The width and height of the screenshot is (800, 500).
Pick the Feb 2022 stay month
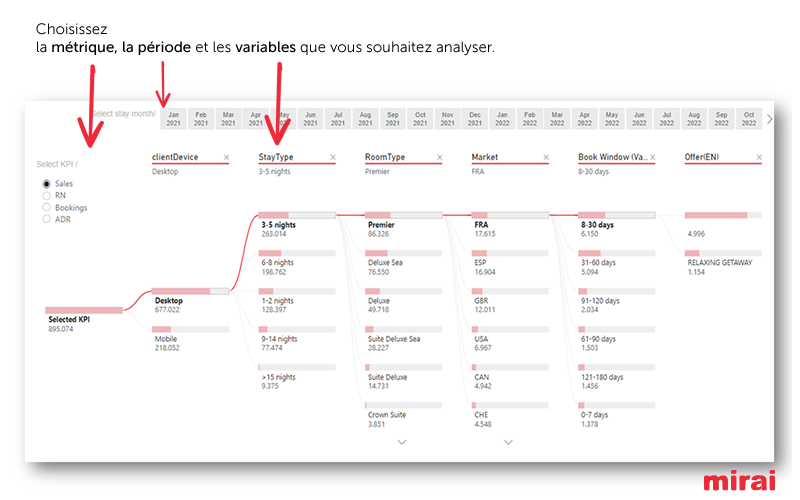[530, 119]
